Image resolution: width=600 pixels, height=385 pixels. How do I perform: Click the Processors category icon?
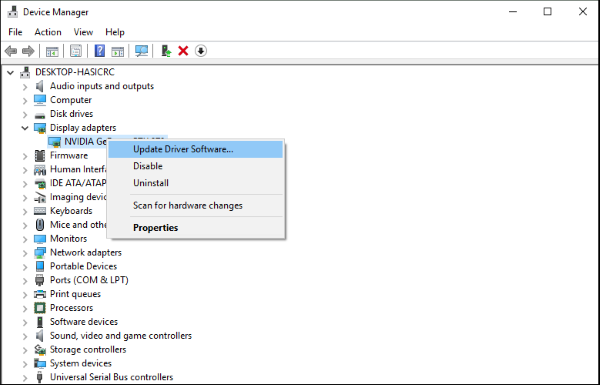point(40,308)
